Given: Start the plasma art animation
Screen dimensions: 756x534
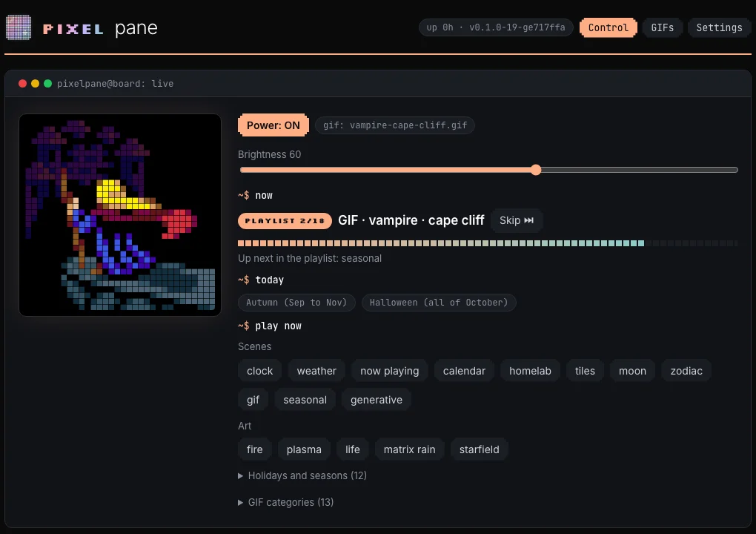Looking at the screenshot, I should pos(304,449).
